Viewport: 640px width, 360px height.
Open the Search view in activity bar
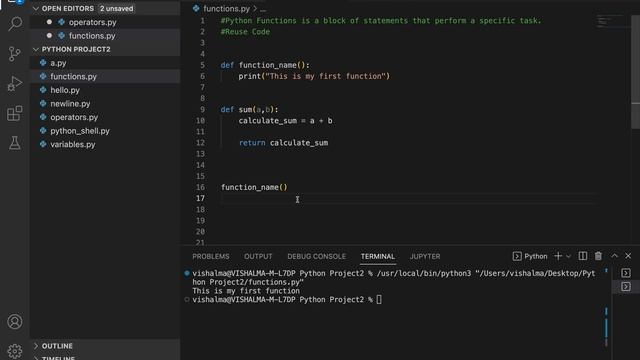15,24
